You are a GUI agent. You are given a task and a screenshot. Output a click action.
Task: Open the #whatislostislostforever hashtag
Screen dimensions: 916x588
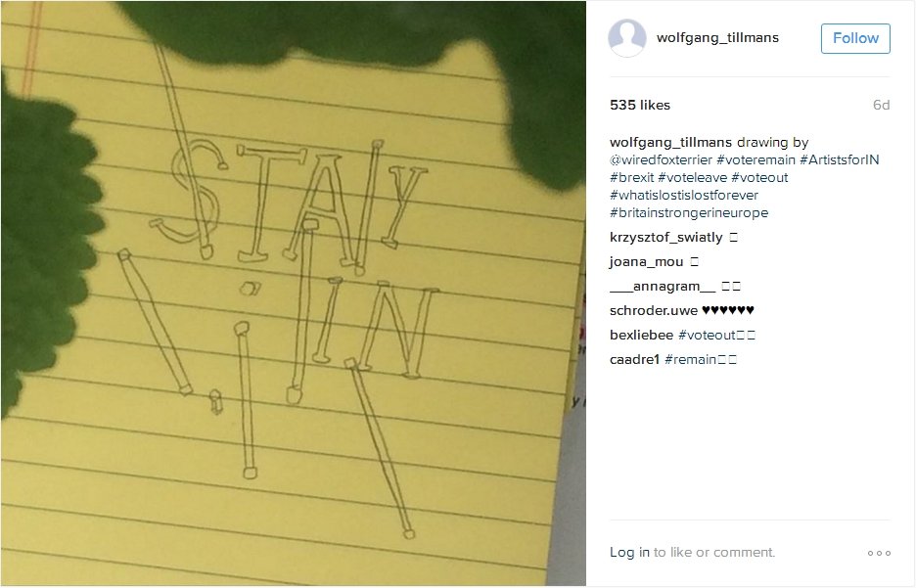(x=684, y=195)
